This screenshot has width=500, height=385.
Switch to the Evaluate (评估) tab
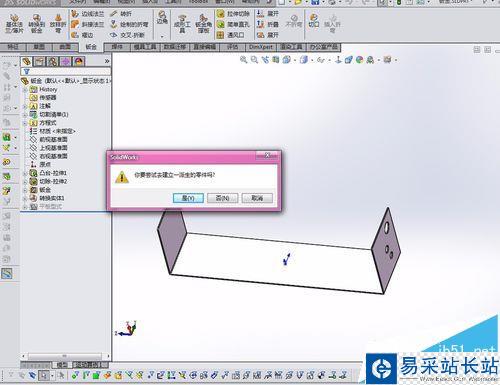point(232,47)
